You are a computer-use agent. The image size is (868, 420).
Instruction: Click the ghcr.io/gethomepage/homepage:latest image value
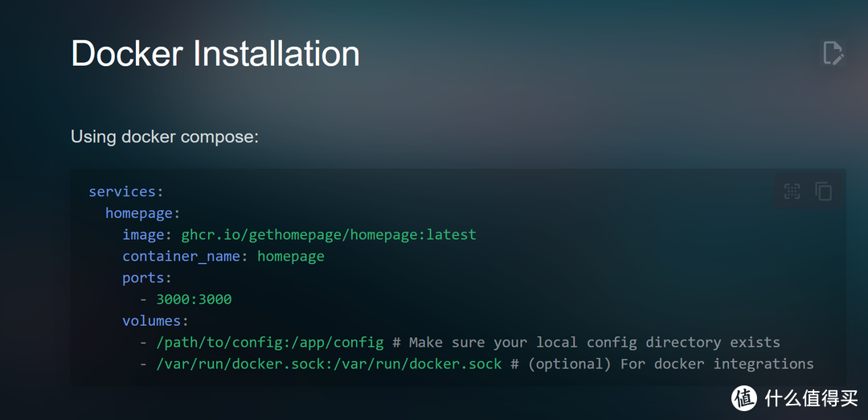click(328, 235)
